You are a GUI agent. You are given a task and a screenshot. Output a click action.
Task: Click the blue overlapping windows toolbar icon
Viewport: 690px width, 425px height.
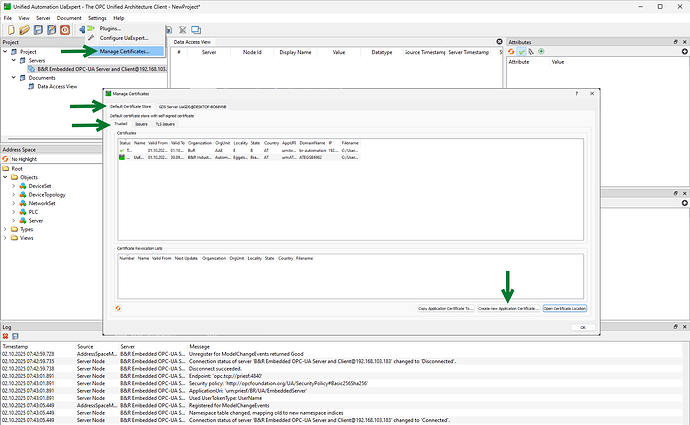(196, 30)
